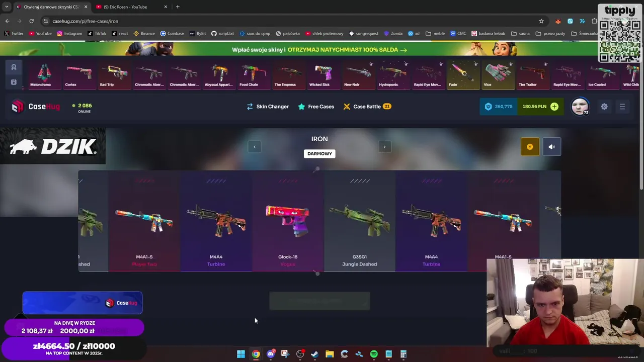Click the user avatar
Viewport: 644px width, 362px height.
tap(580, 107)
